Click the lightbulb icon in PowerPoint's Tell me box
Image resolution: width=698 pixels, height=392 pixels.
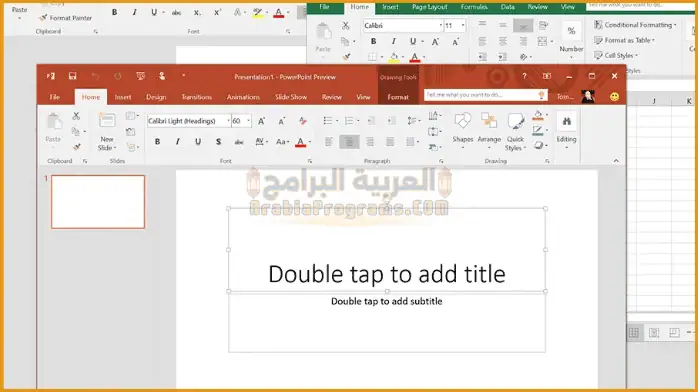541,95
